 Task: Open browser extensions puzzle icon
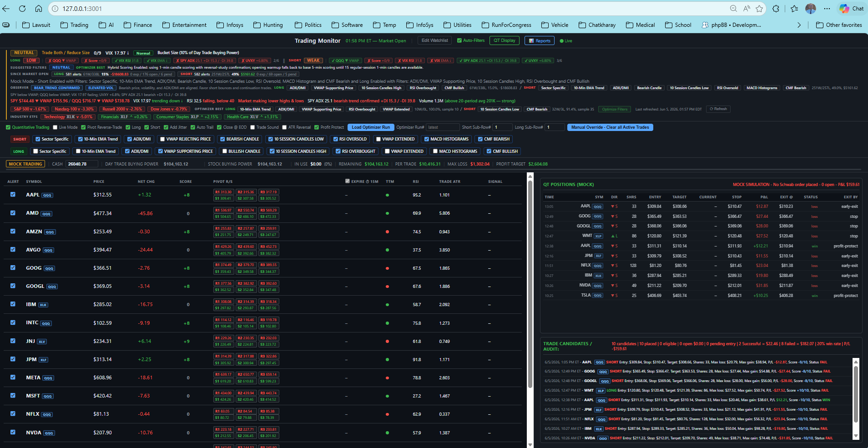pos(776,8)
